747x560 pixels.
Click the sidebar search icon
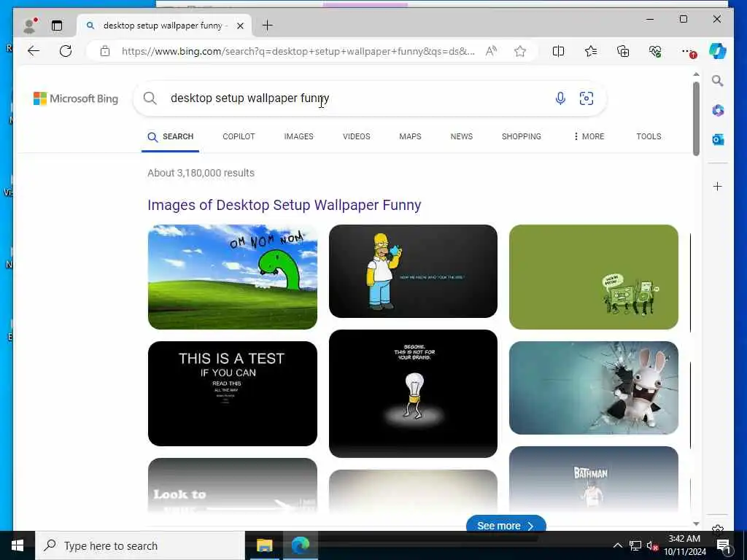pos(718,81)
